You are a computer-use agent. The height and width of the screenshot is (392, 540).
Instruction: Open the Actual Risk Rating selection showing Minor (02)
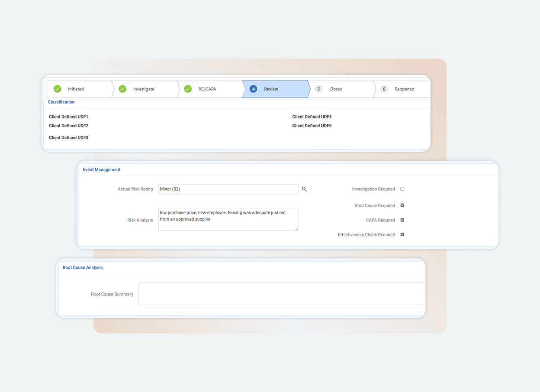tap(228, 189)
